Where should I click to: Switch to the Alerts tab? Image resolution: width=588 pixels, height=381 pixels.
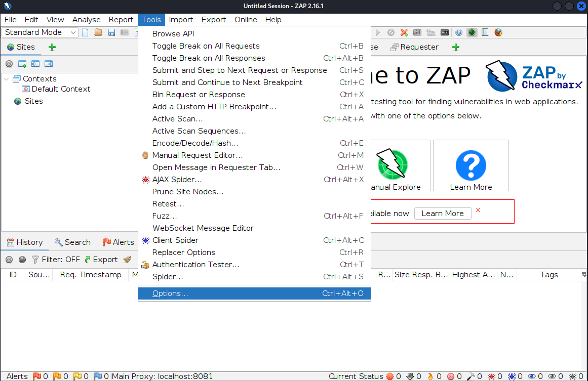pos(119,242)
